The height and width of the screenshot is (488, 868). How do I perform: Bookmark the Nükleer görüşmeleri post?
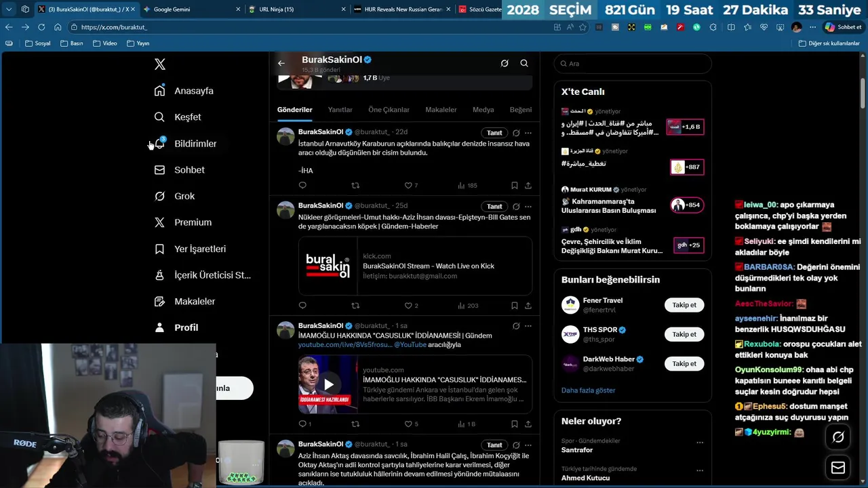pyautogui.click(x=515, y=306)
